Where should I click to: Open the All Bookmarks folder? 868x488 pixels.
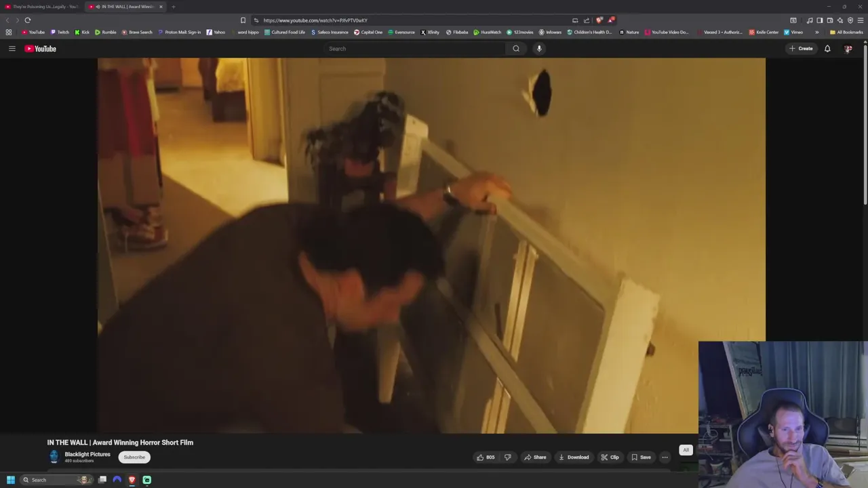[x=846, y=32]
